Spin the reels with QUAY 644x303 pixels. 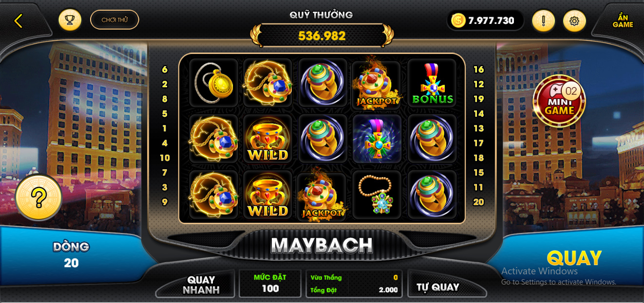tap(574, 258)
